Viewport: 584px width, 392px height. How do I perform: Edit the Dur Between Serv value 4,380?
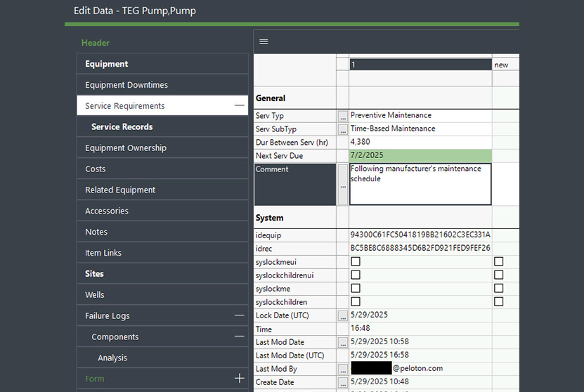click(420, 143)
